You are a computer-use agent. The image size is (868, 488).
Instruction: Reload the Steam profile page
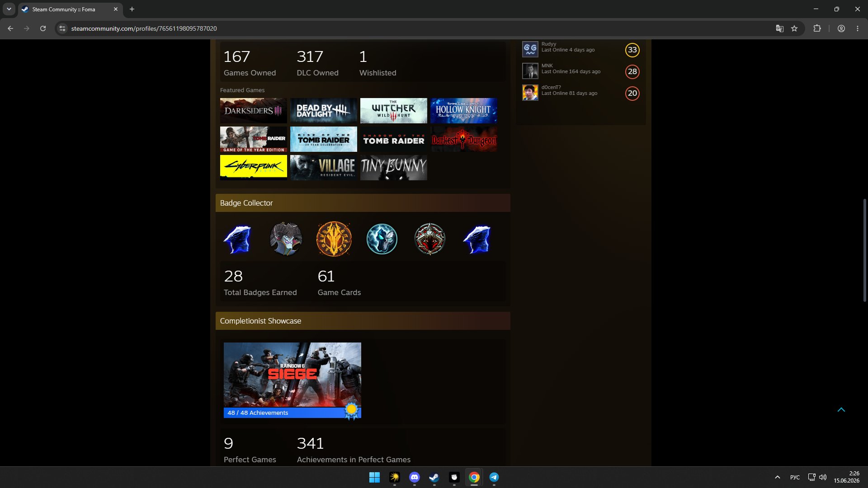click(43, 28)
